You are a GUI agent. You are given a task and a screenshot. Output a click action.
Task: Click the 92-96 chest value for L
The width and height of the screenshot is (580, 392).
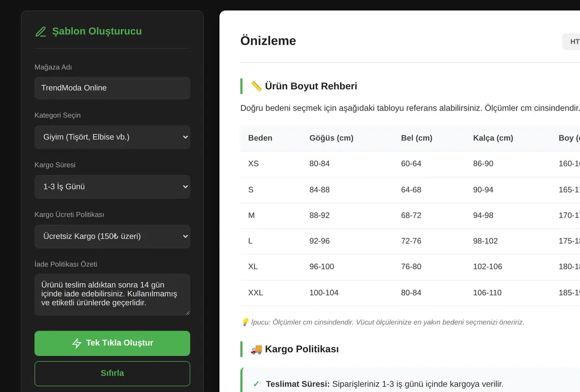pos(319,241)
